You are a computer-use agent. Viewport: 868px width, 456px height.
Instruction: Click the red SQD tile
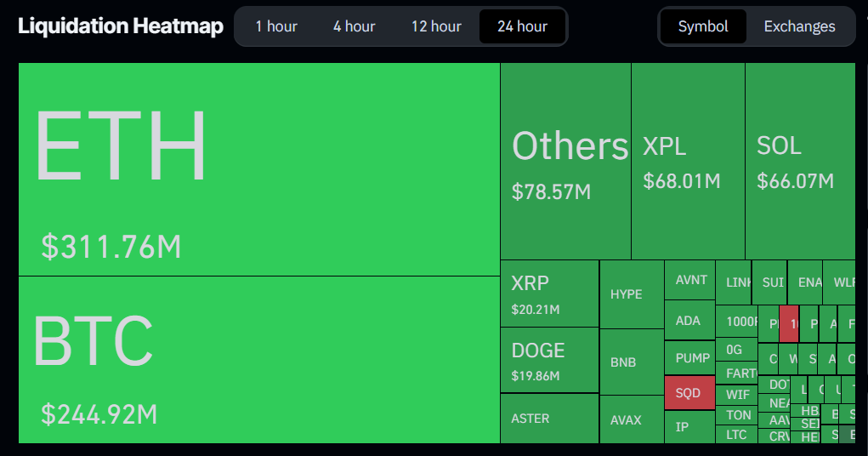pyautogui.click(x=689, y=393)
